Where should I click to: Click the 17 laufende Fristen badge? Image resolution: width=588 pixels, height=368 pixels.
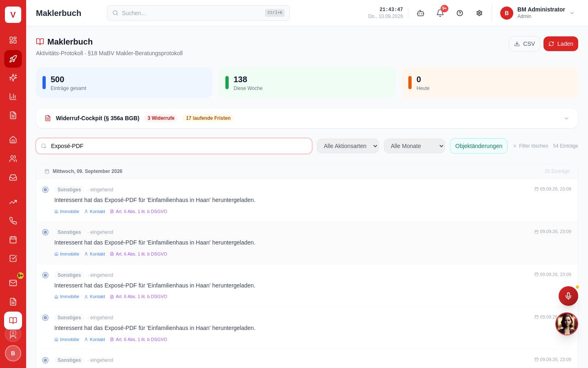(x=208, y=118)
